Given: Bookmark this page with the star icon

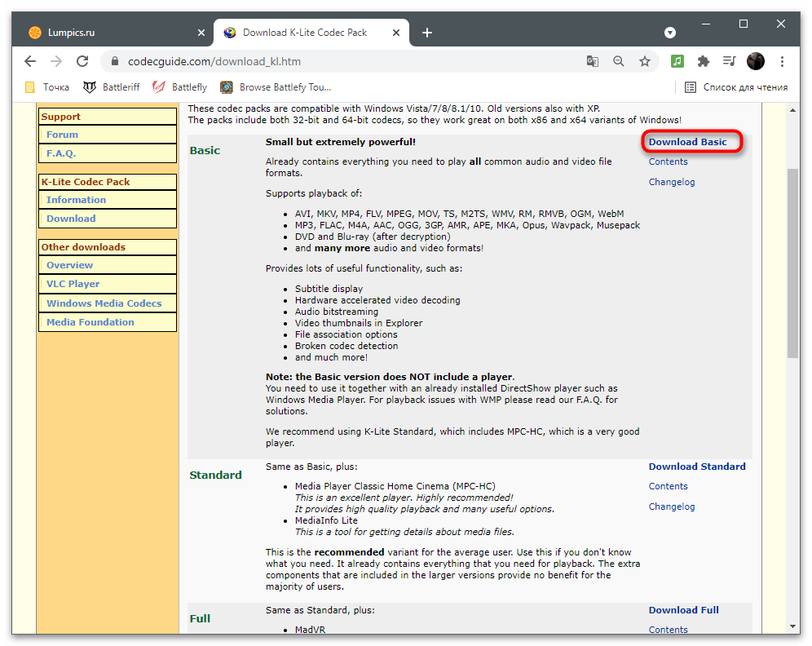Looking at the screenshot, I should 645,62.
